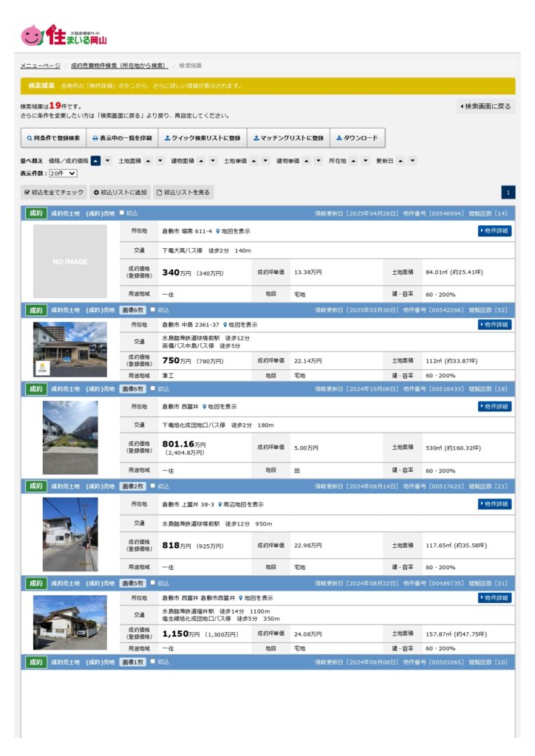Click price text 340万円
Viewport: 535px width, 756px height.
point(177,273)
